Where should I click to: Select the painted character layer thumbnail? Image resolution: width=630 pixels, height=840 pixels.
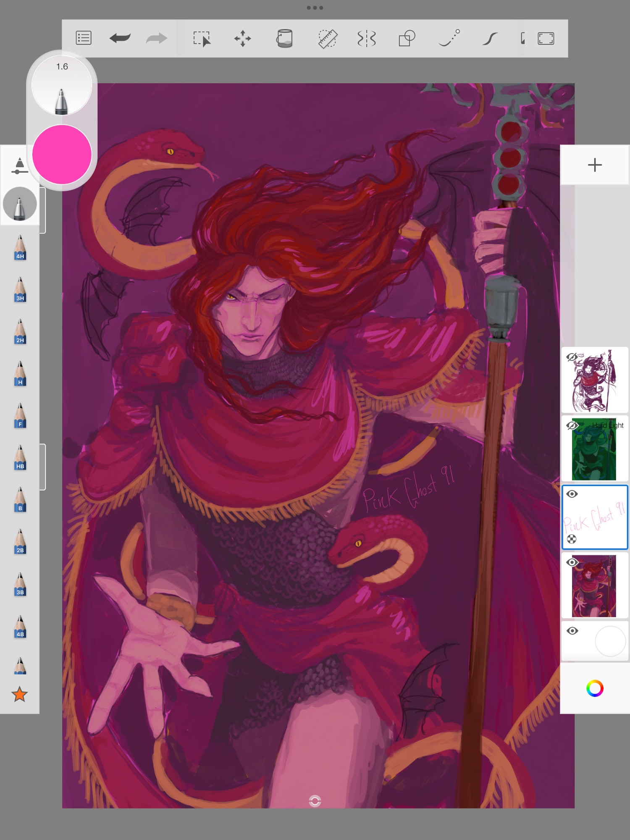pyautogui.click(x=594, y=586)
